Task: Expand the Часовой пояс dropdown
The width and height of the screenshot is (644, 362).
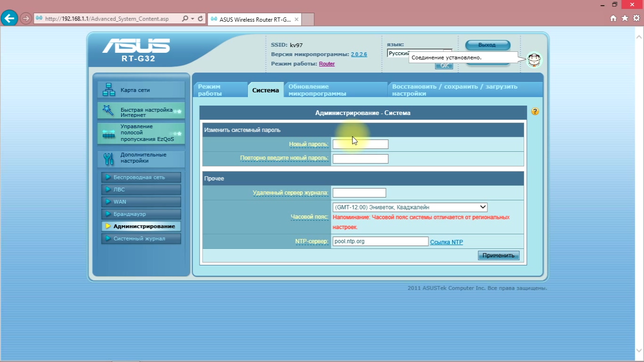Action: 410,207
